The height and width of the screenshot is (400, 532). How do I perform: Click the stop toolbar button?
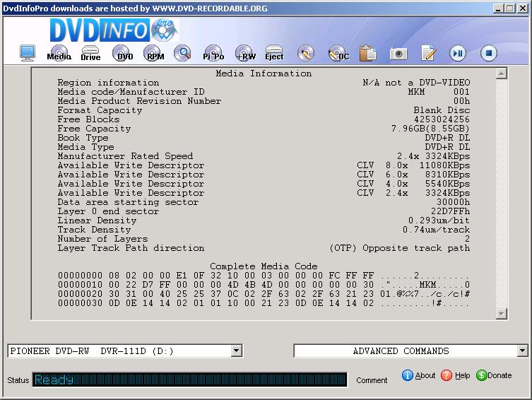(489, 53)
